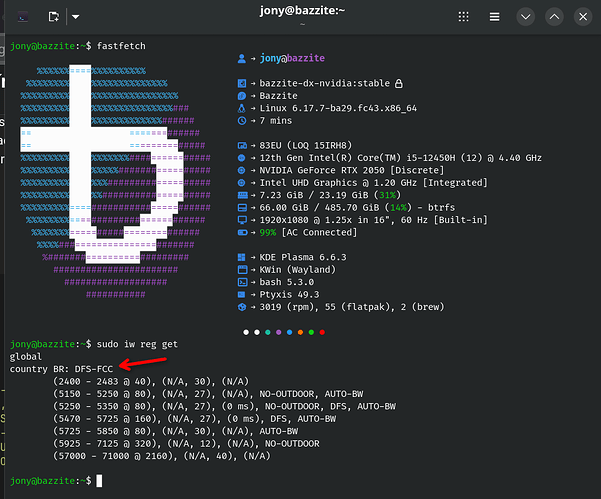Viewport: 601px width, 499px height.
Task: Click the clock icon next to 7 mins
Action: [x=242, y=121]
